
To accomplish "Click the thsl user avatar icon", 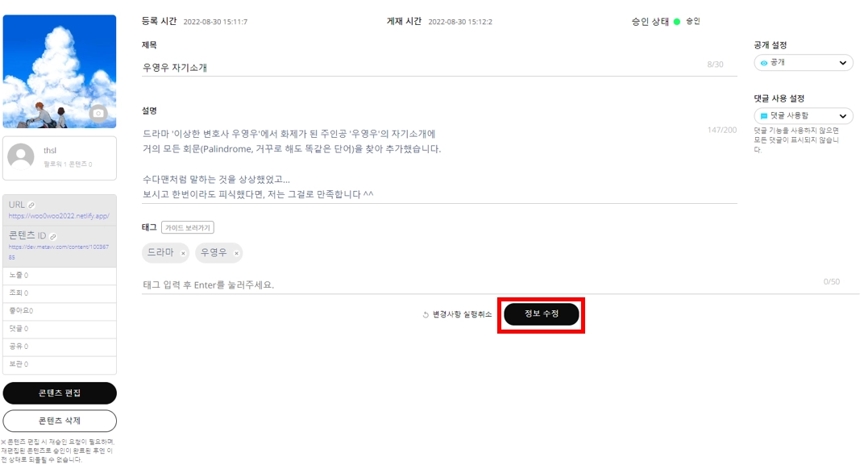I will (x=21, y=156).
